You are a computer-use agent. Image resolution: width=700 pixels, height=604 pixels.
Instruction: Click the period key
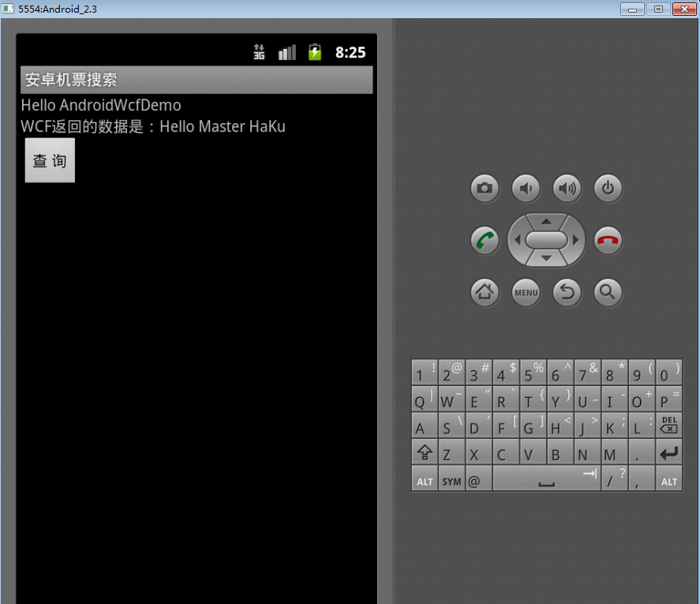[x=642, y=452]
